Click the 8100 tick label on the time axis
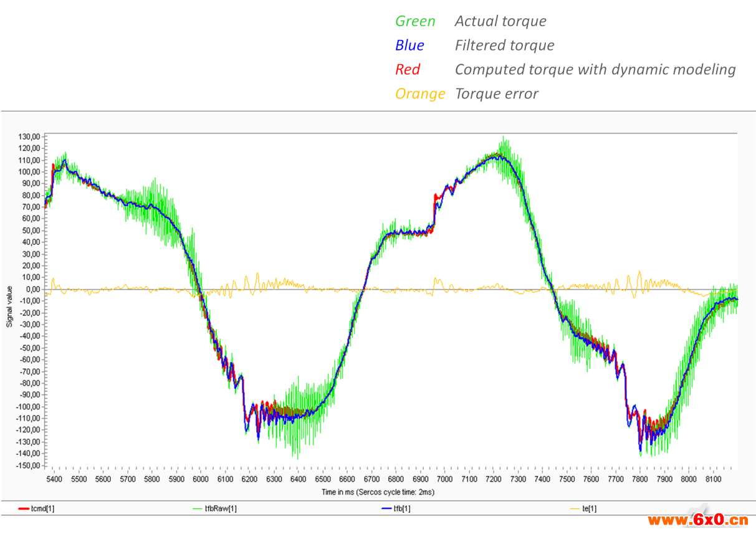Image resolution: width=756 pixels, height=534 pixels. click(713, 479)
